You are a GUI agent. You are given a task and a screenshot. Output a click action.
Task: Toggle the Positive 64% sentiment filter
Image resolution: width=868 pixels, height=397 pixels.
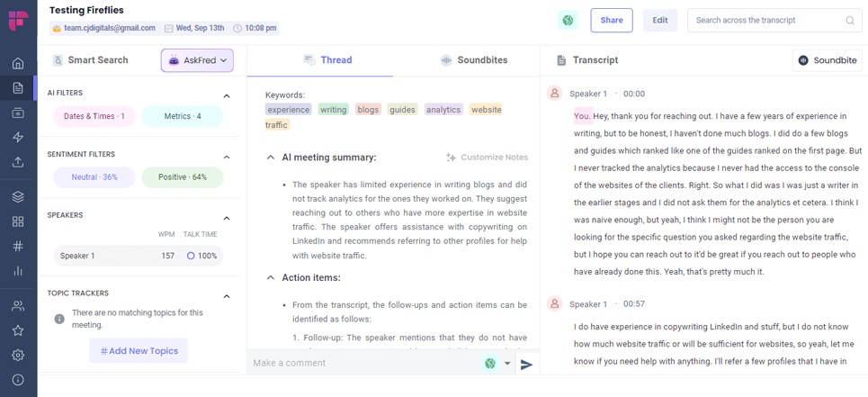(x=182, y=177)
